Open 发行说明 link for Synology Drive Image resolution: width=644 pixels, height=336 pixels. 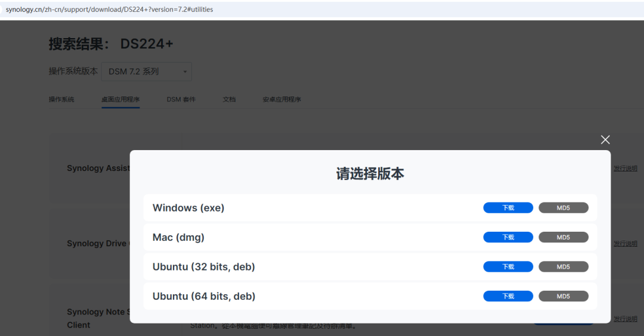(626, 244)
